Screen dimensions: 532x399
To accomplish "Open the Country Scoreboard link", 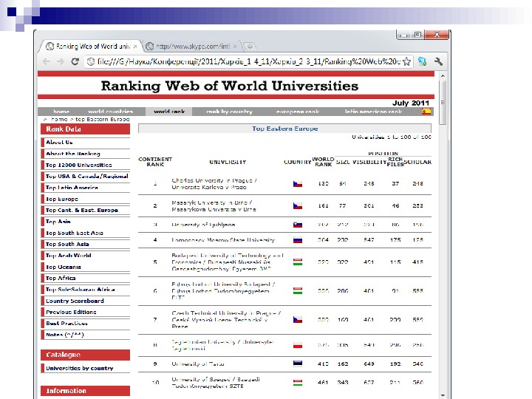I will coord(75,301).
